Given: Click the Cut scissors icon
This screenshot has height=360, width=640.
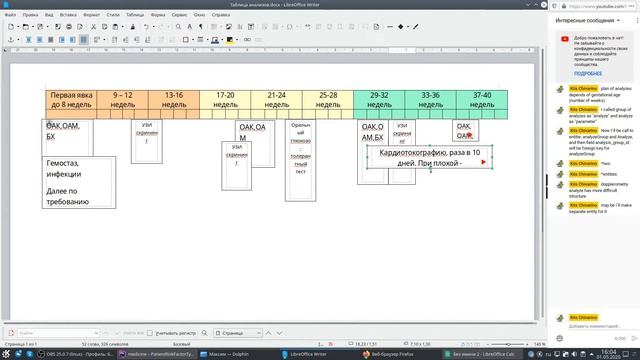Looking at the screenshot, I should click(93, 27).
